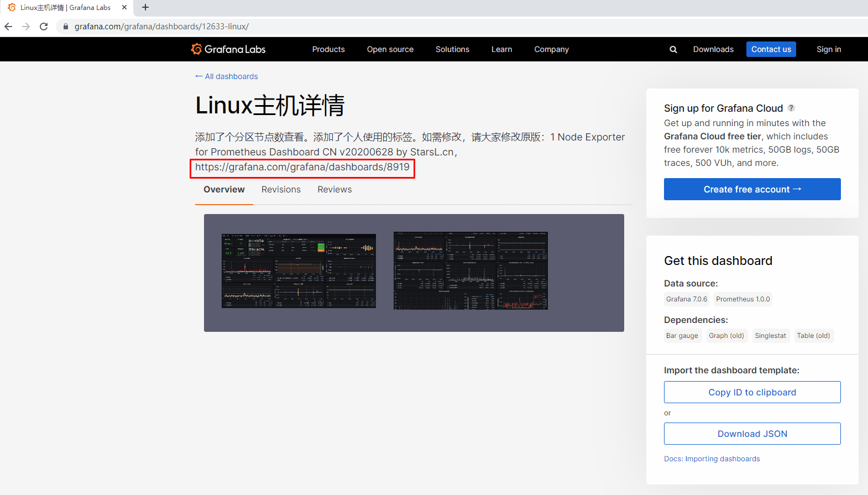Click the Linux主机详情 page title
This screenshot has width=868, height=495.
click(x=270, y=105)
